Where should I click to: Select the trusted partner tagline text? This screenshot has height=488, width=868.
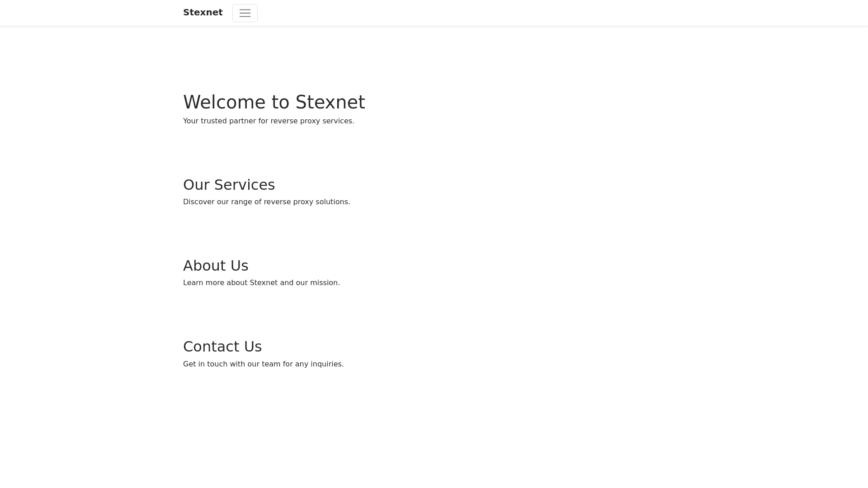[x=268, y=121]
